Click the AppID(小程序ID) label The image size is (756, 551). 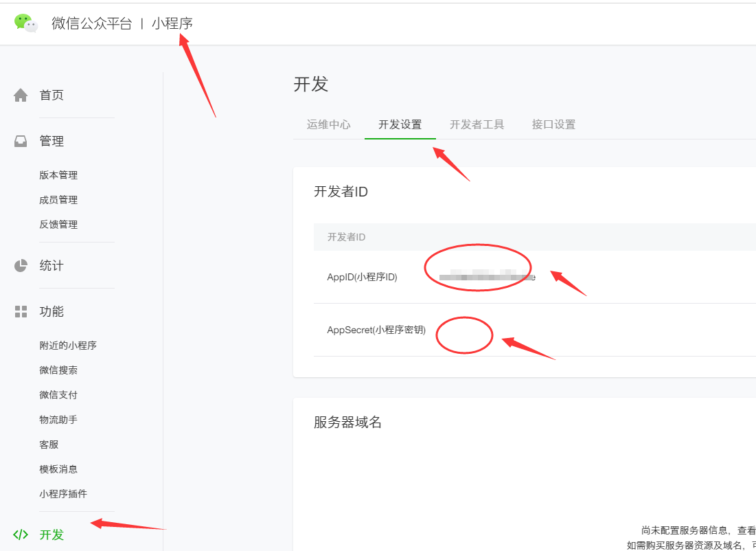click(x=362, y=277)
